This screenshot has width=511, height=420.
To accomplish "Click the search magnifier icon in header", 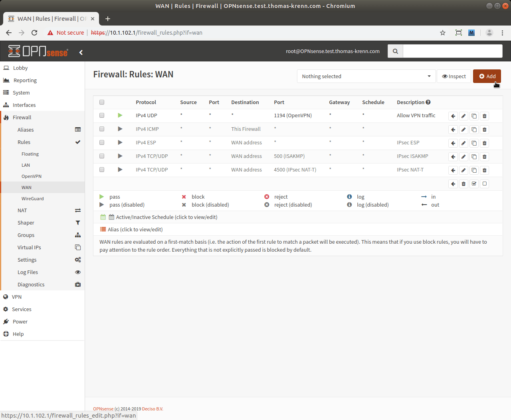I will coord(395,51).
